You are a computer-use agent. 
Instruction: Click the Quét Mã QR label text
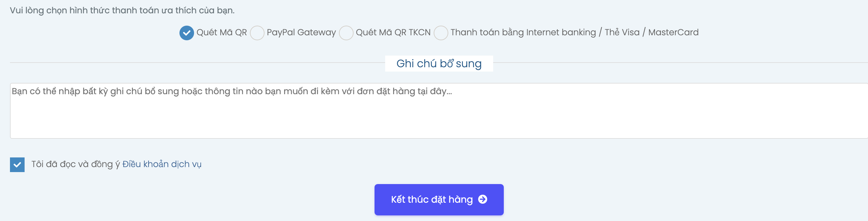222,33
